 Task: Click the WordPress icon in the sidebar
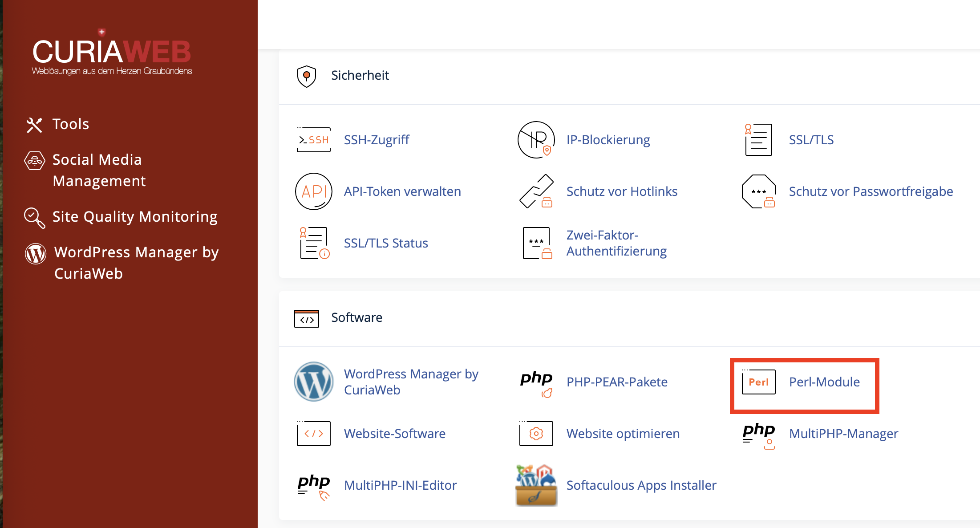pos(36,254)
